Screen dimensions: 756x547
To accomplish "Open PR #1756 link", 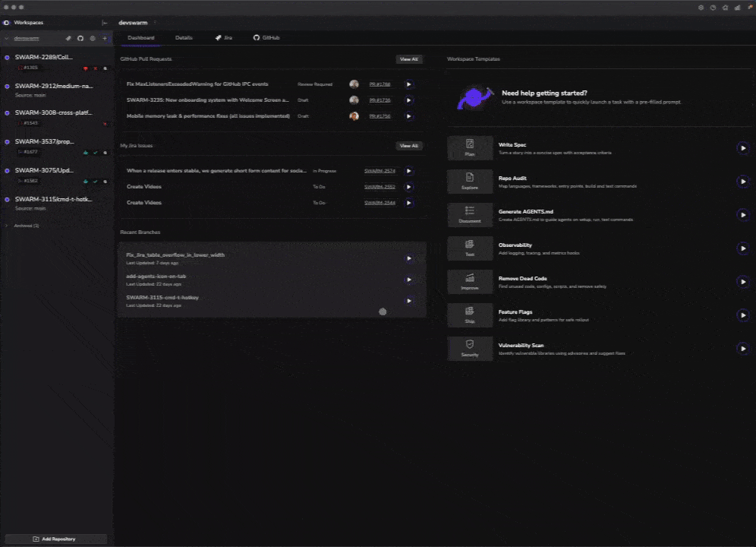I will pos(380,116).
